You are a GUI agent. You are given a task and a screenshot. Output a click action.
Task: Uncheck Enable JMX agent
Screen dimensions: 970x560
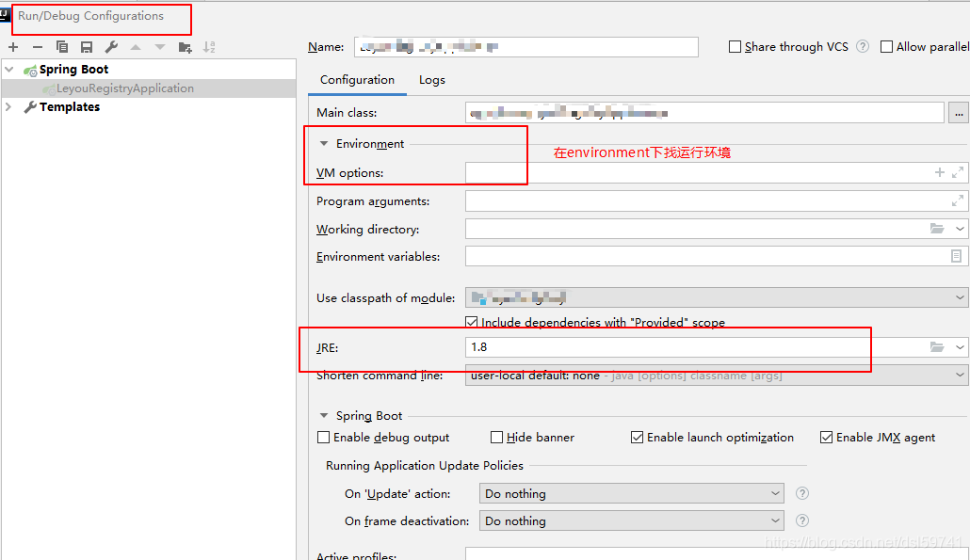tap(827, 437)
